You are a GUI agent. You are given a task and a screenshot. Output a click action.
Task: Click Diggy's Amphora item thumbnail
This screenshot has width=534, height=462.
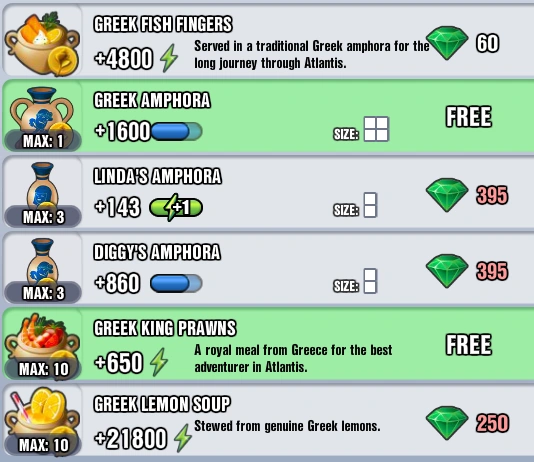point(42,265)
